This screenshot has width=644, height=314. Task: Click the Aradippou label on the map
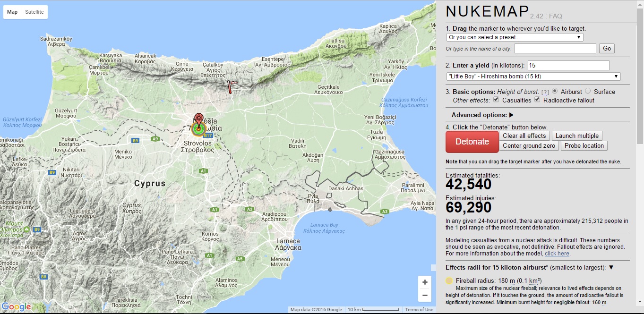pos(274,216)
